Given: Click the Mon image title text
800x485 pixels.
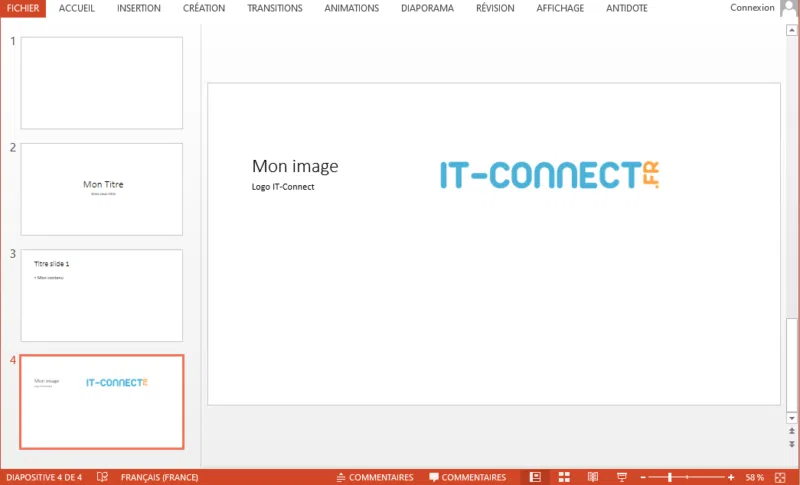Looking at the screenshot, I should (295, 166).
